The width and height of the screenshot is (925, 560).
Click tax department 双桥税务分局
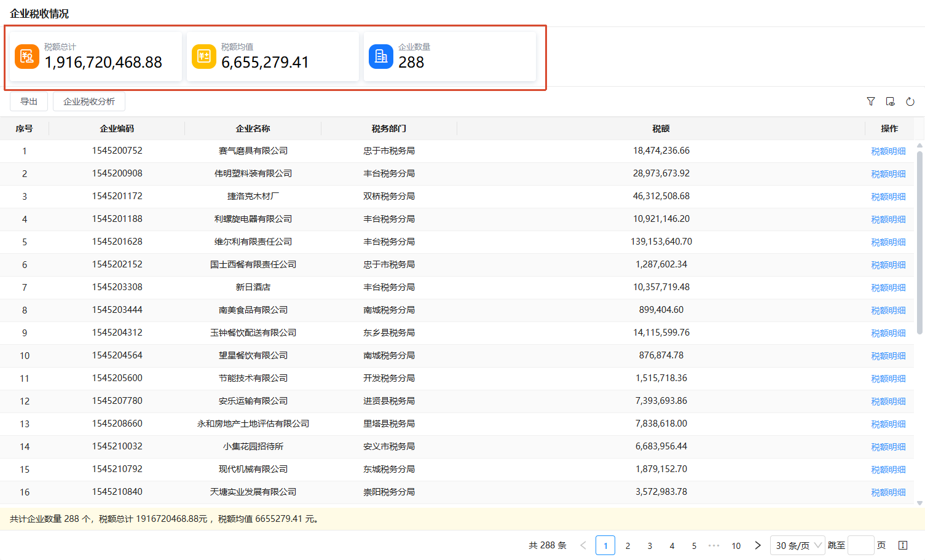coord(389,196)
